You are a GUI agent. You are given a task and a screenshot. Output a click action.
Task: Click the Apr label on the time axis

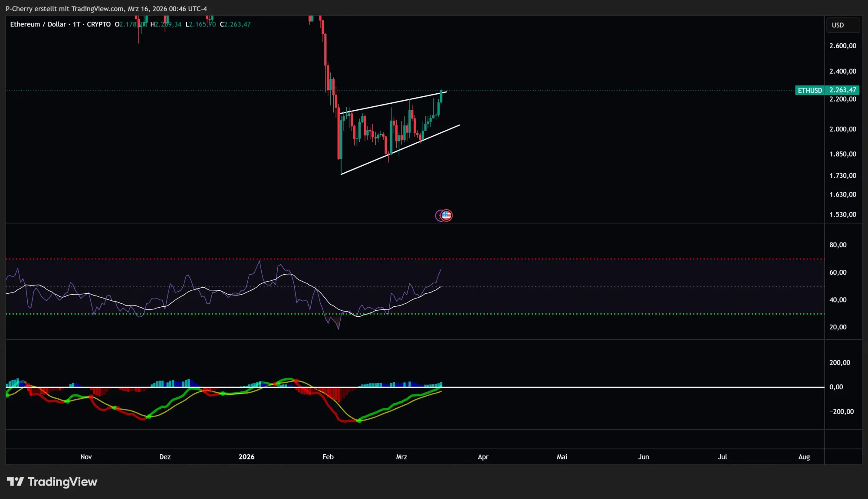click(483, 457)
